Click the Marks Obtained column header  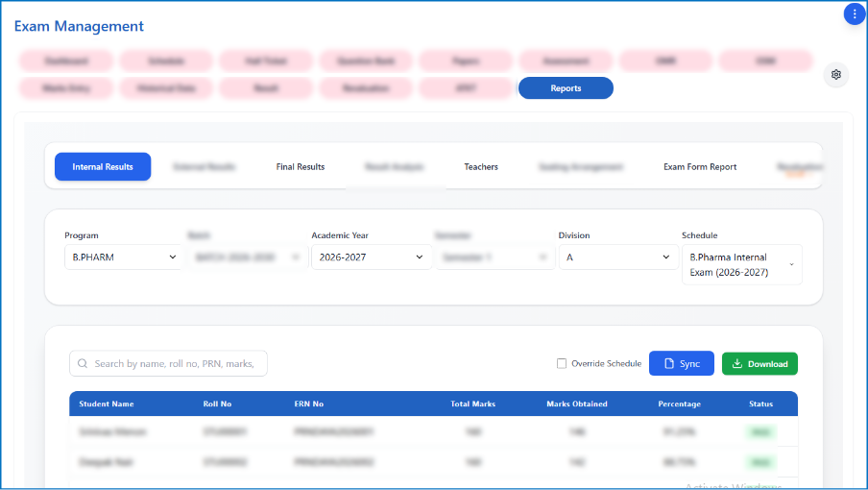(x=577, y=404)
